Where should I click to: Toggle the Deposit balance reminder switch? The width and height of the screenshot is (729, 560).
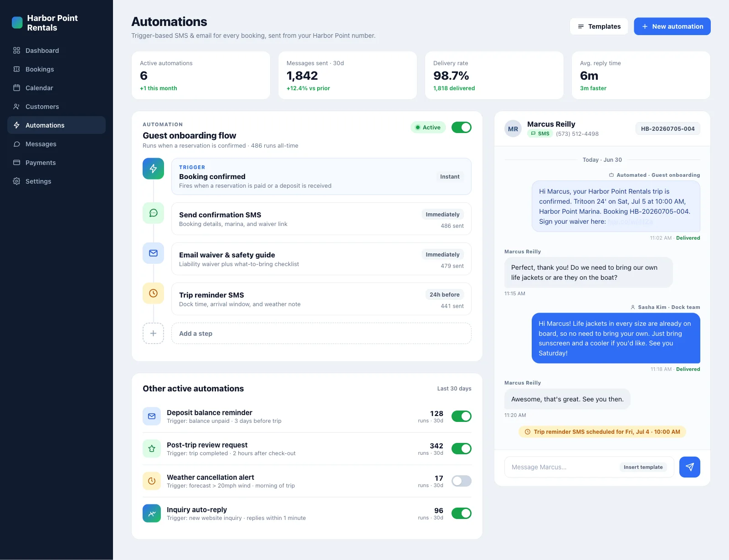click(462, 416)
